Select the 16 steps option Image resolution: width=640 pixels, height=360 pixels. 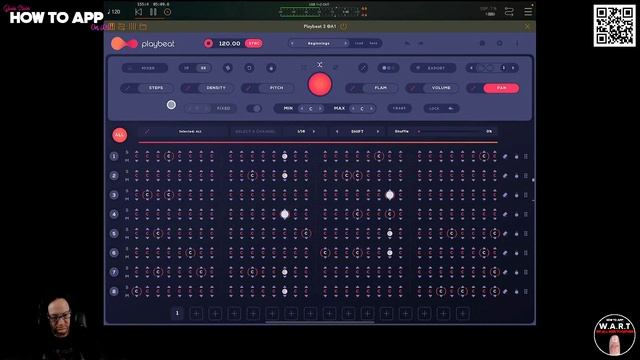point(187,68)
